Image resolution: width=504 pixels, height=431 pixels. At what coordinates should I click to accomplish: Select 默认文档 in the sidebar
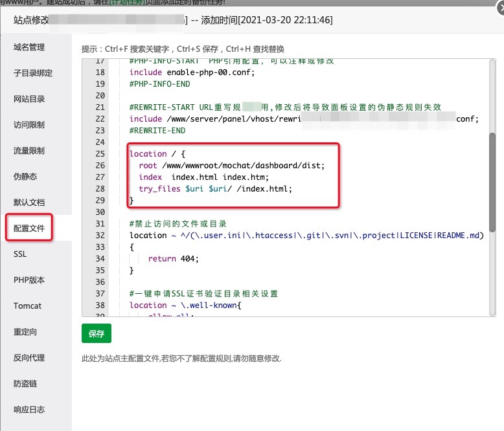coord(29,203)
